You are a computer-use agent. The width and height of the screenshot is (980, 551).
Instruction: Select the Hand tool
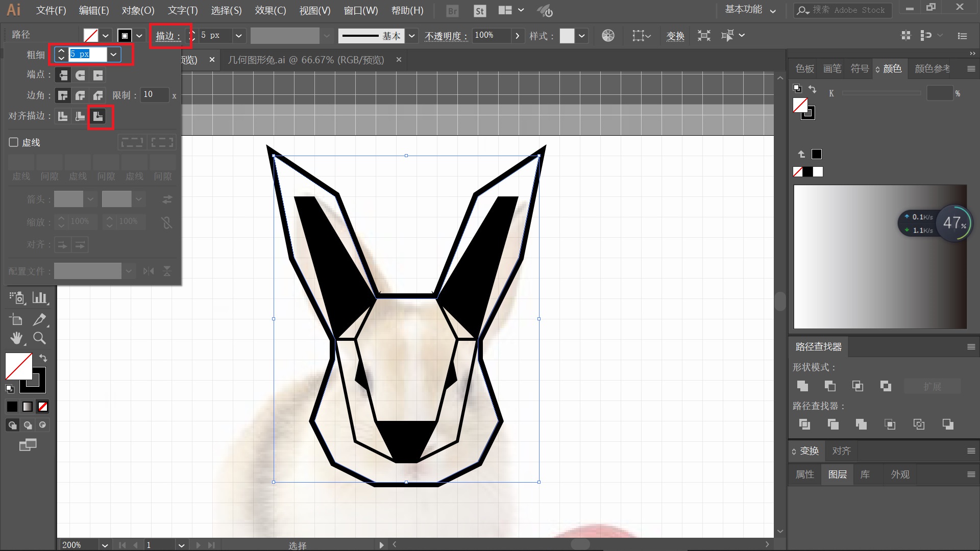(x=16, y=338)
